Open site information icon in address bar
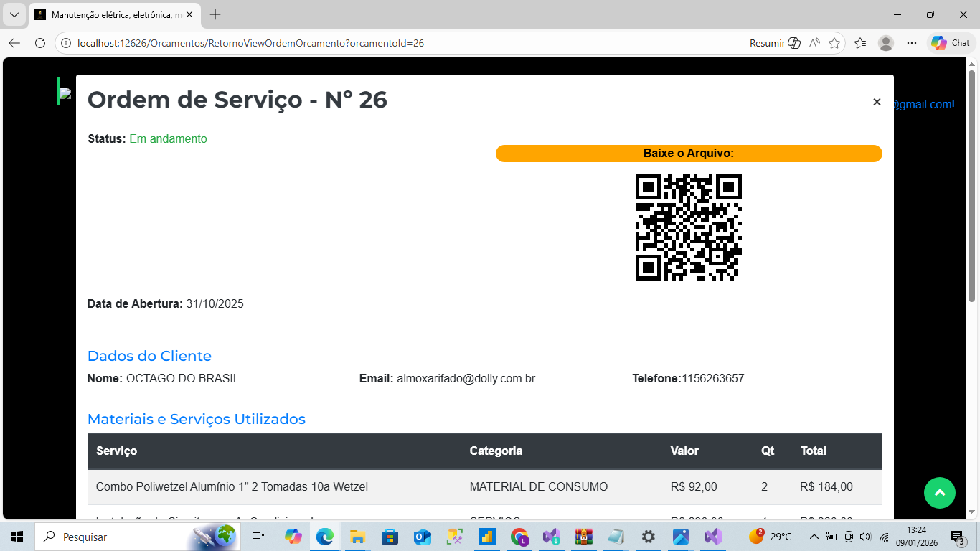 point(65,43)
